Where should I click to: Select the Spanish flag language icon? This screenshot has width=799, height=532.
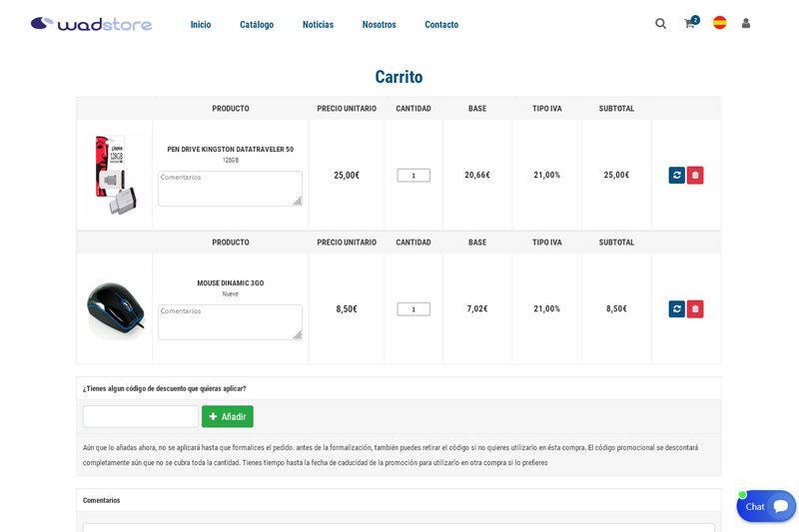(x=719, y=23)
